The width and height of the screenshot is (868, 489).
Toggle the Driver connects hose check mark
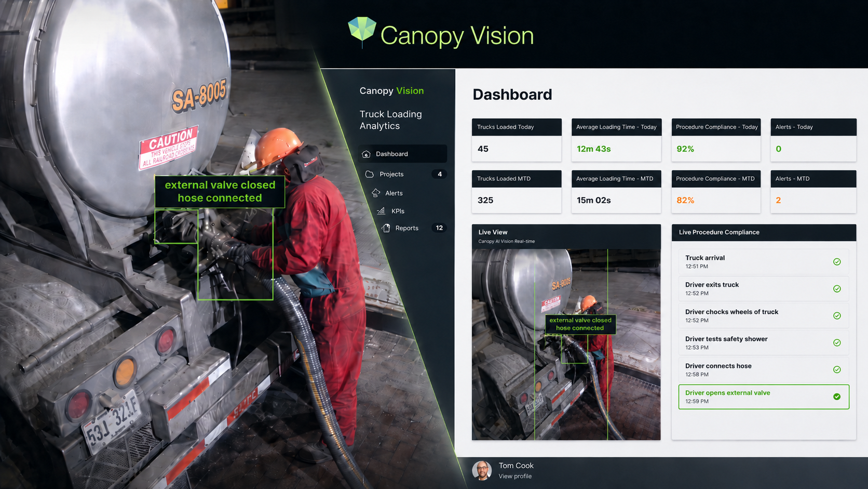pos(837,370)
